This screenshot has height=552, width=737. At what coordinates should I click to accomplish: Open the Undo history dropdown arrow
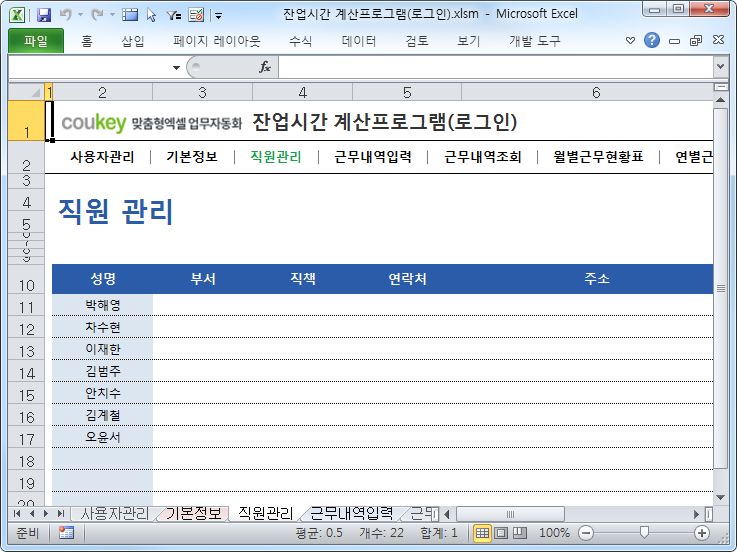(80, 15)
